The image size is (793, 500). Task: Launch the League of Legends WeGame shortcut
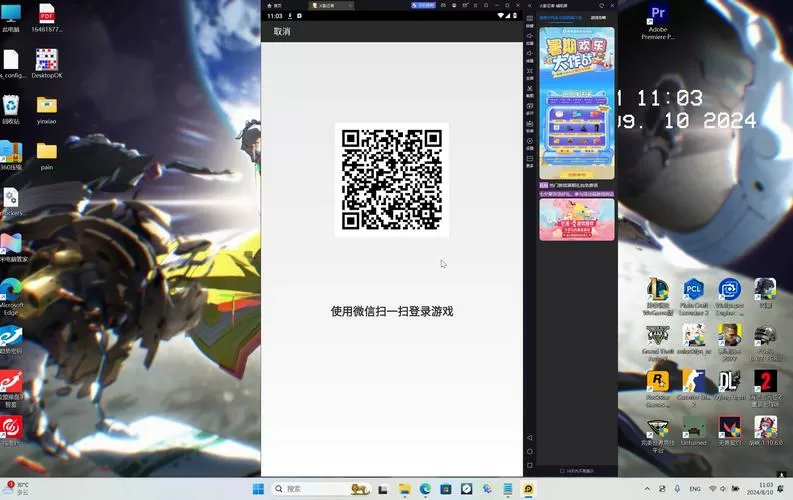tap(657, 296)
